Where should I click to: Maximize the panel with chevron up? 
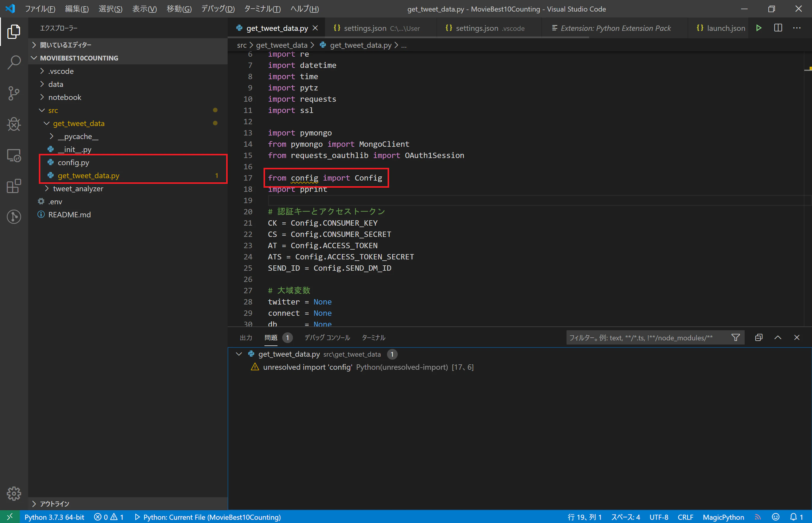[x=778, y=338]
